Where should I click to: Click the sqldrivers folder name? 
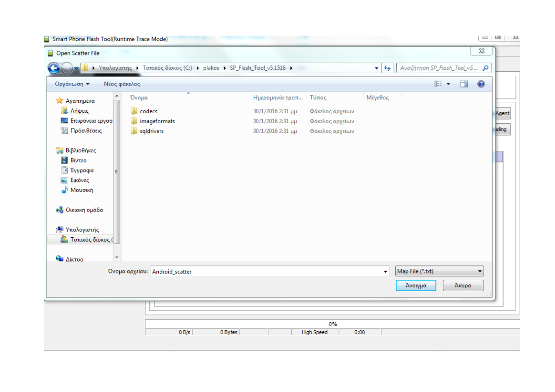151,131
